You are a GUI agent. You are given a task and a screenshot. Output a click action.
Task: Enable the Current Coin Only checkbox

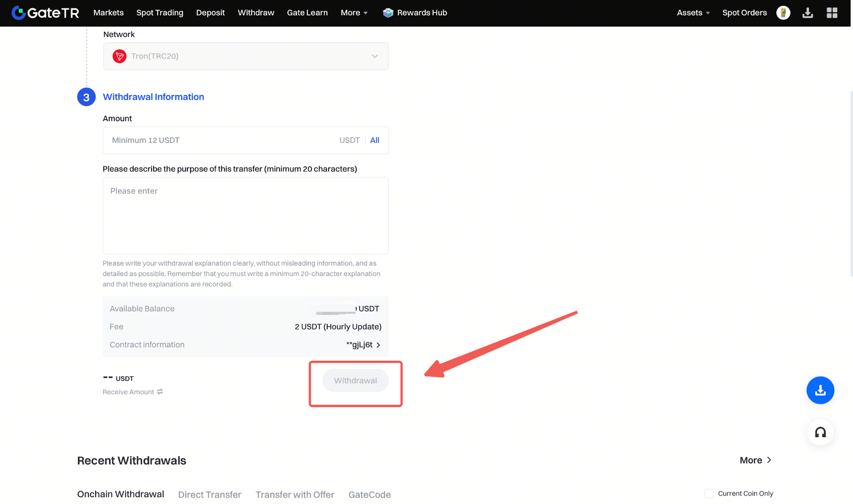(x=708, y=493)
